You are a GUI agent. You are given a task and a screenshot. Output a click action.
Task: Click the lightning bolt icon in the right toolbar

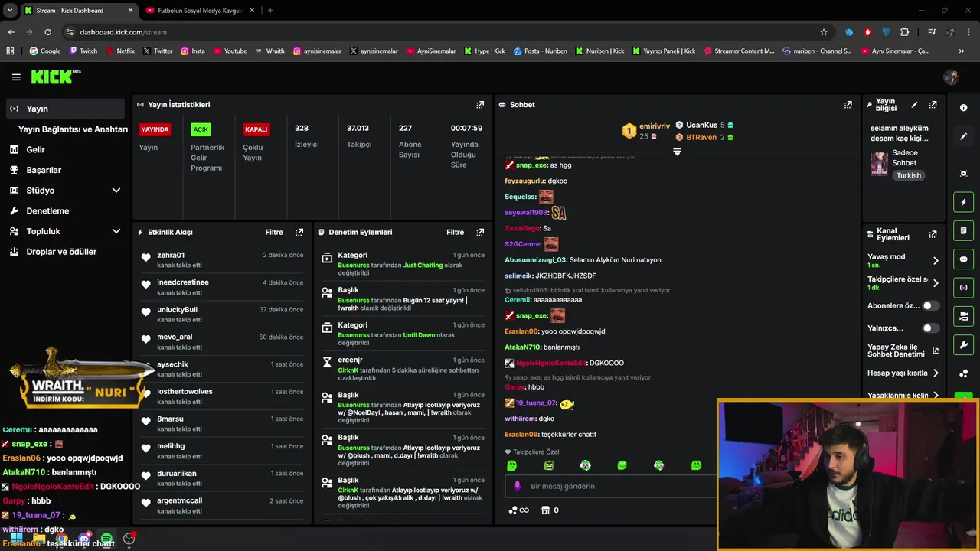[963, 202]
